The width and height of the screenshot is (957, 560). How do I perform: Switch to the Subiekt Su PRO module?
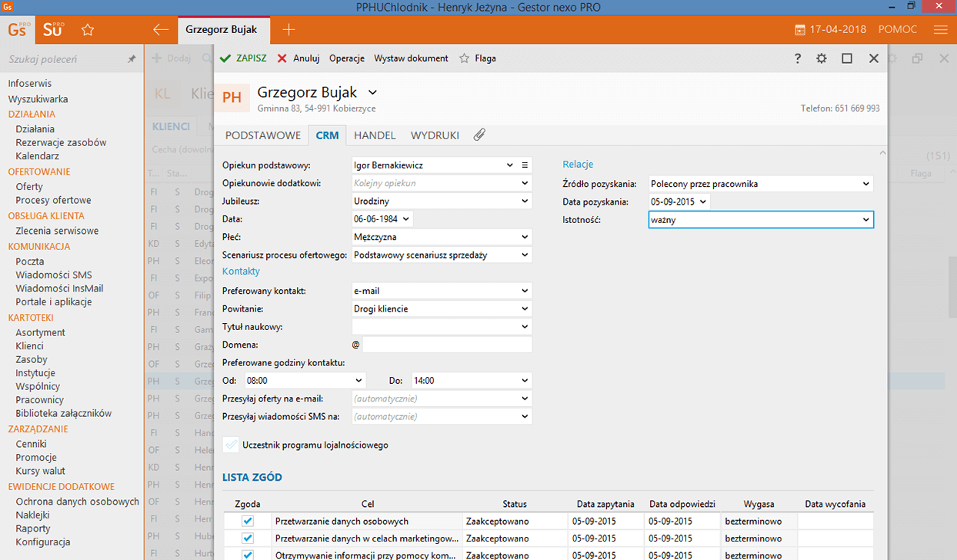(x=53, y=30)
